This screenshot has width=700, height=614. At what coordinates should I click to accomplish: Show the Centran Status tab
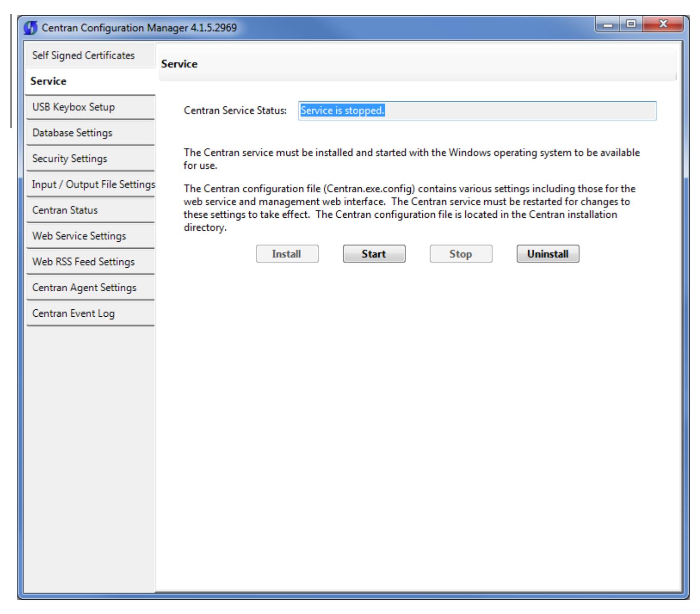click(90, 210)
